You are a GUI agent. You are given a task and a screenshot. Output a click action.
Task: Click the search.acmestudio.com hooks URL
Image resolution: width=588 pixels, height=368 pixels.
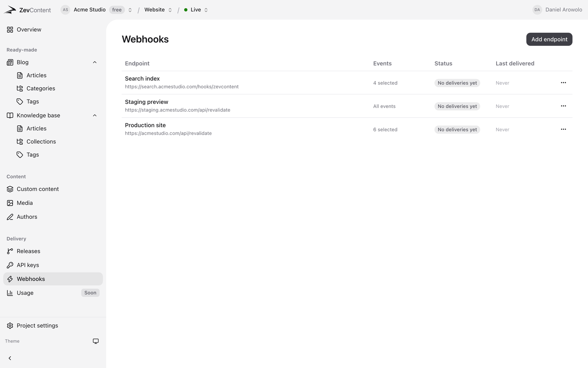(x=182, y=87)
